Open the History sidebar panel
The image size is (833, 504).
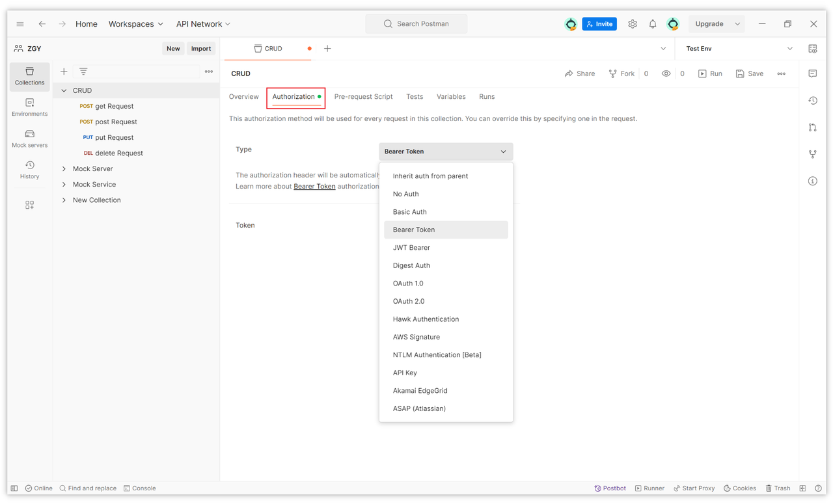29,170
